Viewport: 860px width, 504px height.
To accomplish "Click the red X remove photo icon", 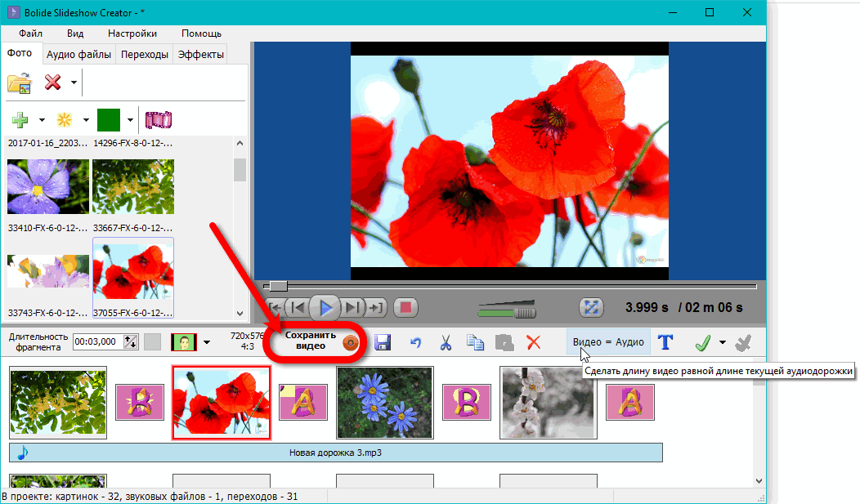I will tap(52, 83).
